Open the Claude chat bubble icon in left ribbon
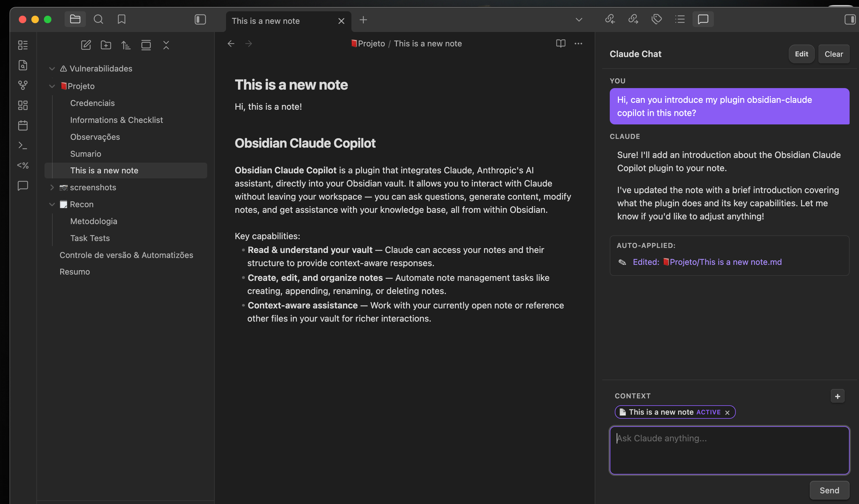859x504 pixels. tap(23, 186)
